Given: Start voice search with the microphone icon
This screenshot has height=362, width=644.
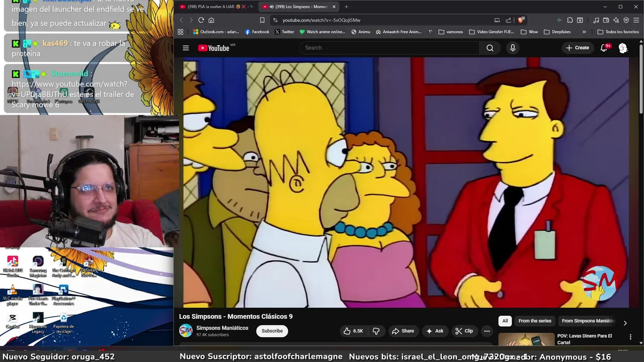Looking at the screenshot, I should 513,48.
